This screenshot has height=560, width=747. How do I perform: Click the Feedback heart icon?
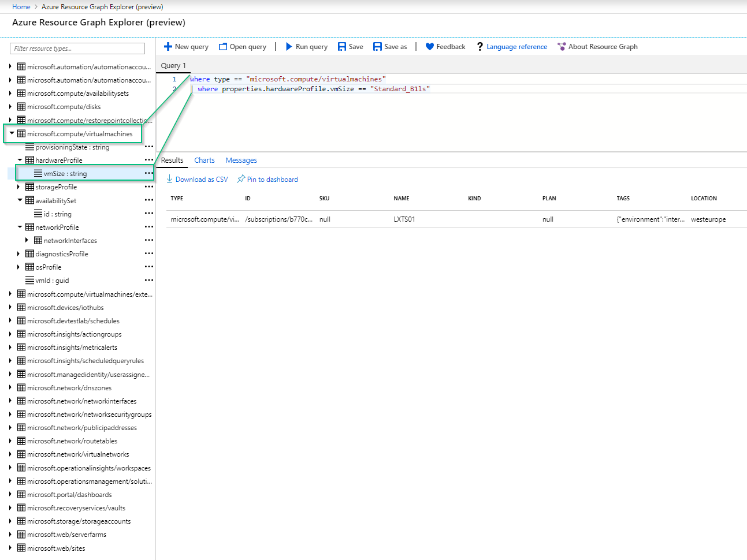coord(430,47)
